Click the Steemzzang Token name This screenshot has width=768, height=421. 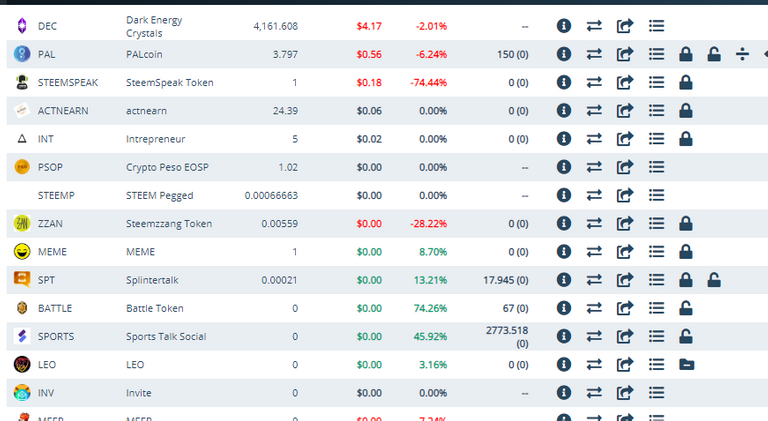pos(169,224)
